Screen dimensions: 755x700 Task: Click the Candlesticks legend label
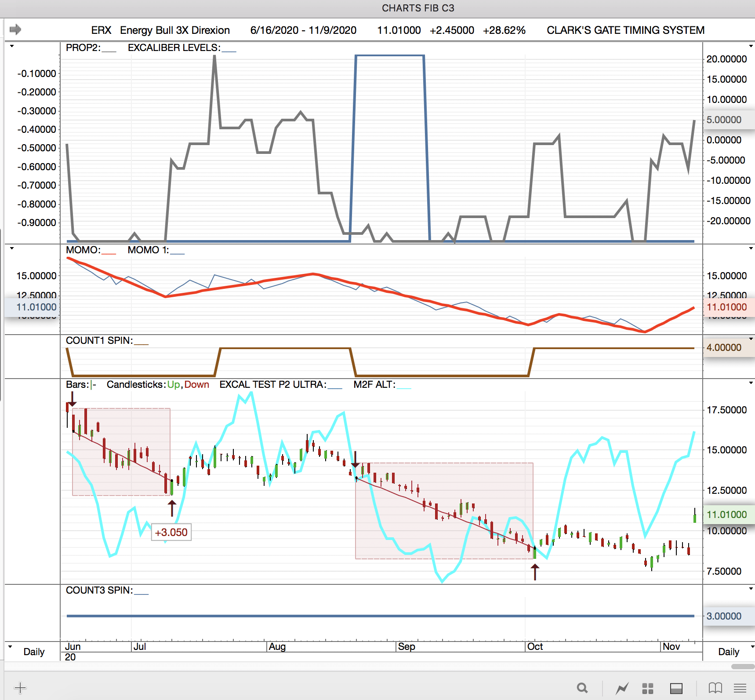136,384
